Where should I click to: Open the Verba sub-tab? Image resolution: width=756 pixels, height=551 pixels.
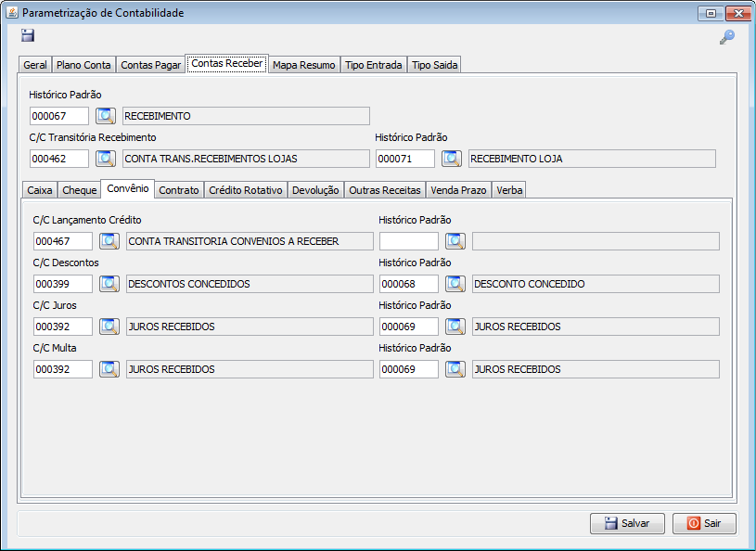509,190
